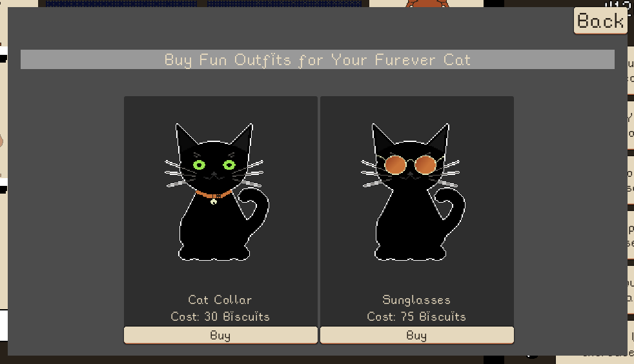Click the Back button
Viewport: 634px width, 364px height.
(600, 21)
